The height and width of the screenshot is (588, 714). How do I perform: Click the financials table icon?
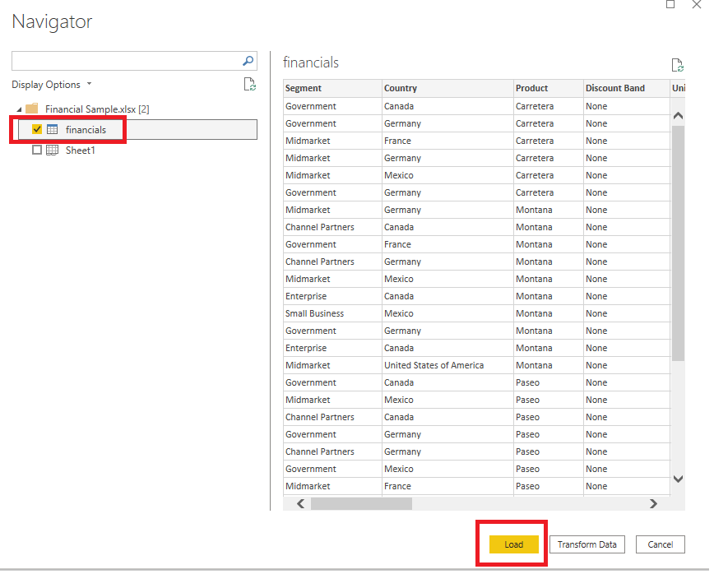click(52, 130)
